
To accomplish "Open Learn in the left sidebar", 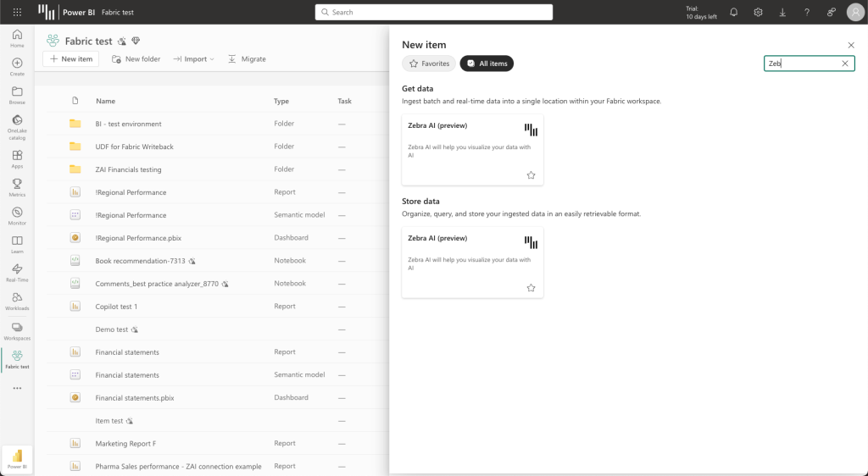I will coord(17,245).
